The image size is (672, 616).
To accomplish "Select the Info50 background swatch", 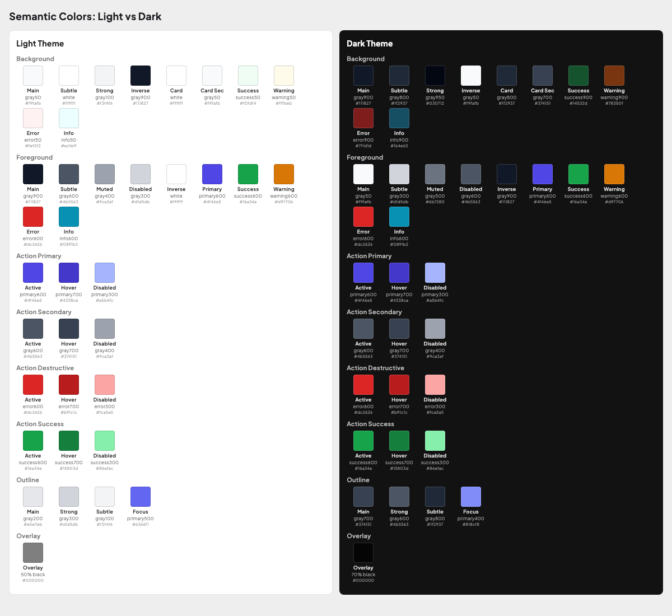I will coord(68,118).
